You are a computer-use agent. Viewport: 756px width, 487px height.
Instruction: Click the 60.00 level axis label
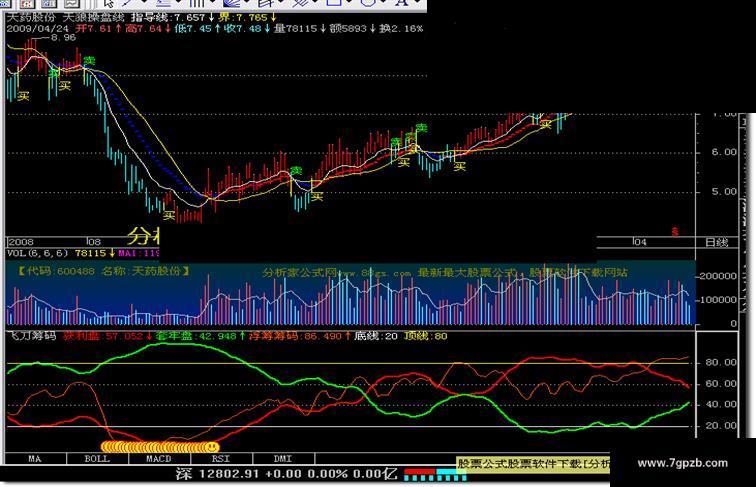pos(721,384)
